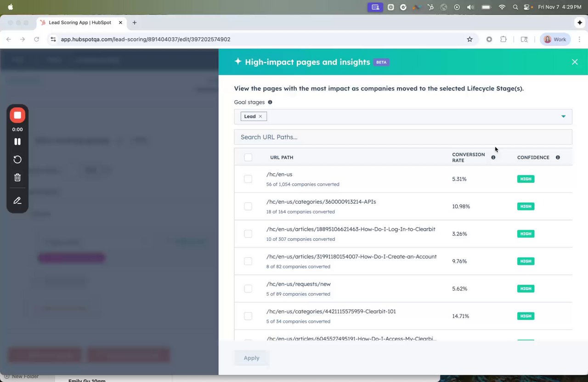Expand the Goal stages dropdown arrow
This screenshot has height=382, width=588.
(x=563, y=116)
